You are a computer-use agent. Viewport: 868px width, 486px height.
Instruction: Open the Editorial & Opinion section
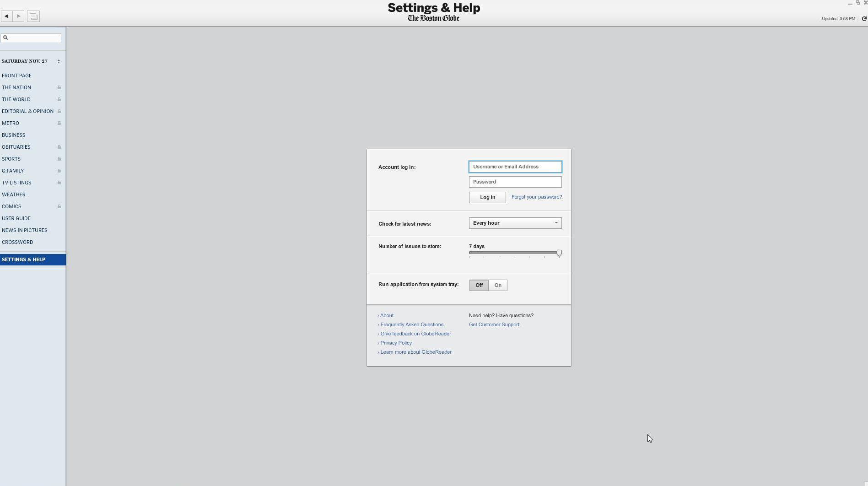[x=27, y=111]
